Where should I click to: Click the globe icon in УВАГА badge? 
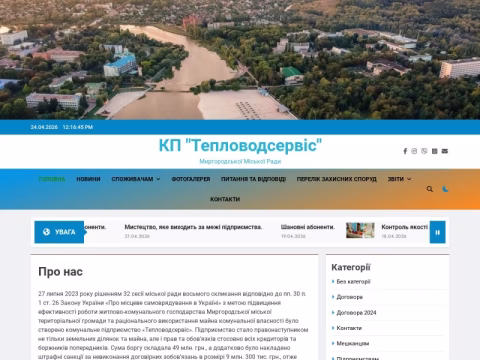tap(46, 232)
